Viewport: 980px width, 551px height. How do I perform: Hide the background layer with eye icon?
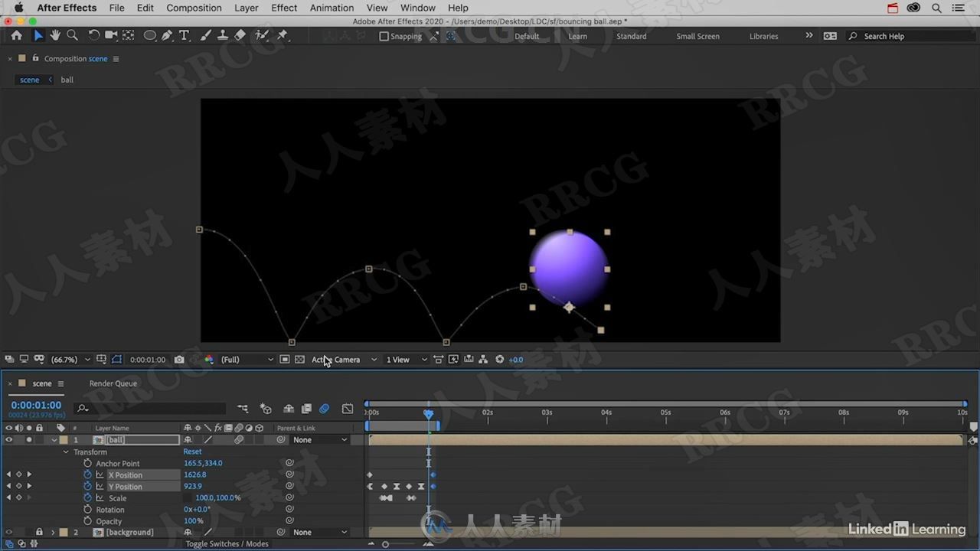(x=9, y=532)
